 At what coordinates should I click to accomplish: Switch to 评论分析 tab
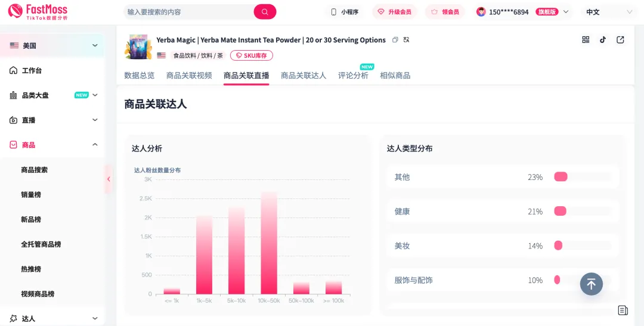click(353, 75)
